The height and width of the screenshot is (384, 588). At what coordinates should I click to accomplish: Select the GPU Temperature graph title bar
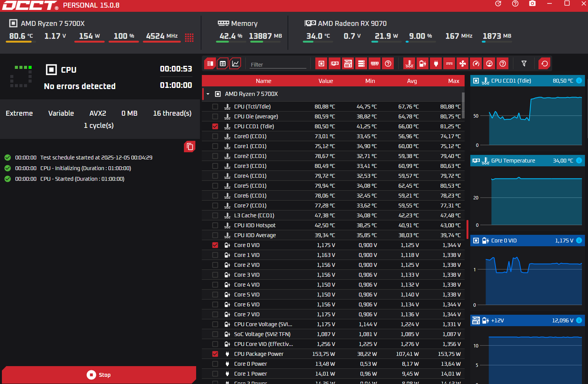[x=527, y=161]
